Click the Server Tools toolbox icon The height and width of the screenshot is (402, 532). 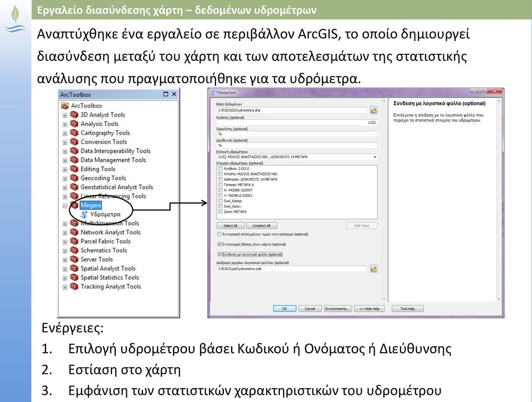coord(74,259)
